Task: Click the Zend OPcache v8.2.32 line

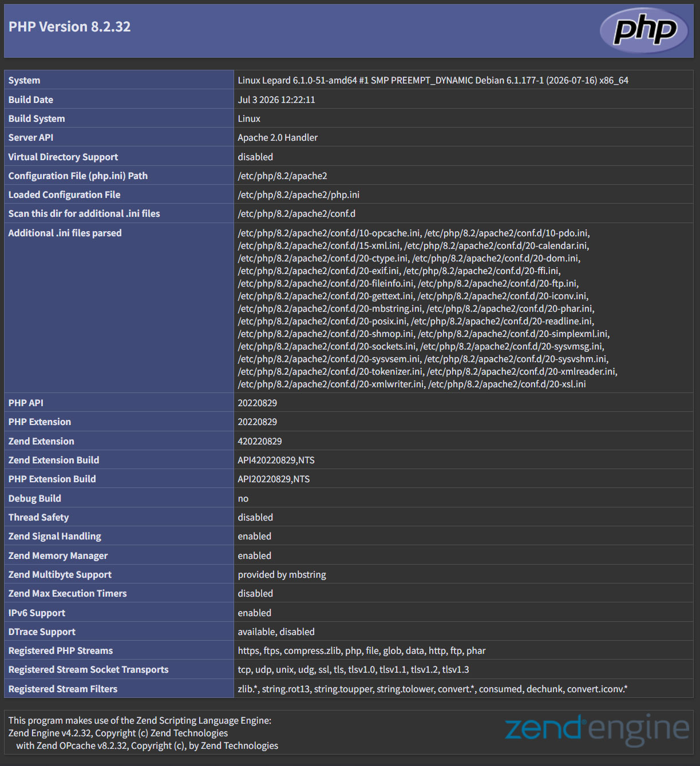Action: coord(147,745)
